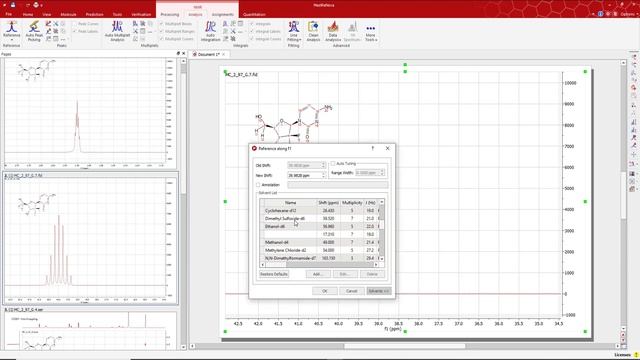Toggle the Integrals checkbox

(252, 24)
